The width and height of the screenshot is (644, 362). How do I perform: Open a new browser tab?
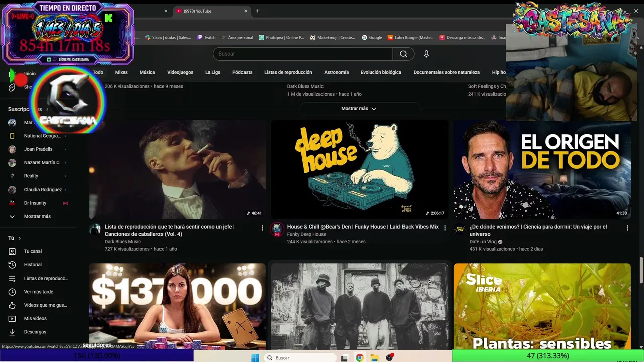(258, 11)
